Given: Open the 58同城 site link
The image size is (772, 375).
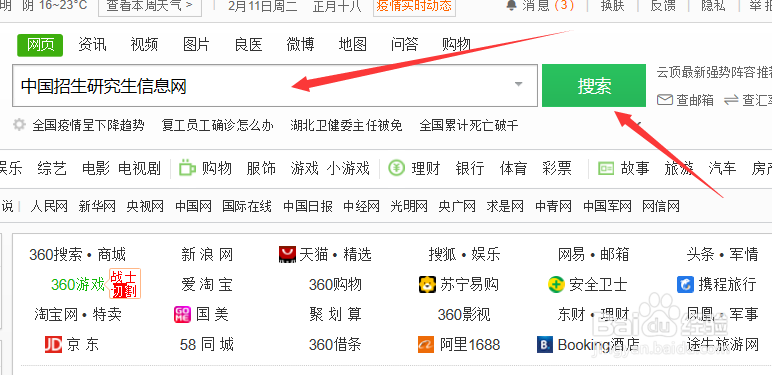Looking at the screenshot, I should coord(207,344).
